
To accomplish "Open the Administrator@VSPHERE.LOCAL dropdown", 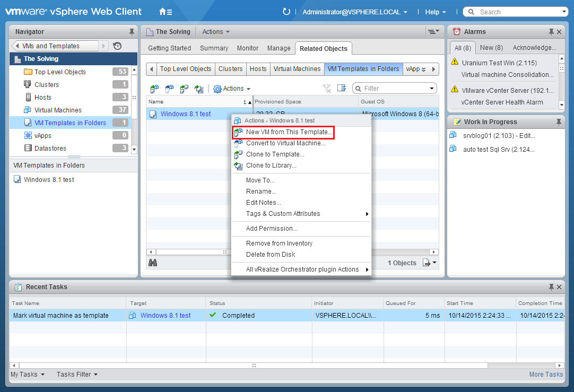I will pyautogui.click(x=355, y=12).
